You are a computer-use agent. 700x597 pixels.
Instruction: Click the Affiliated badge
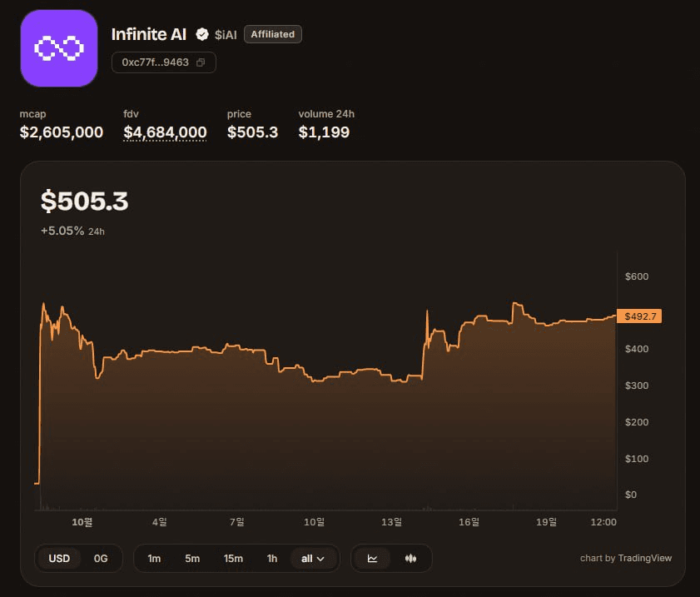pos(273,34)
